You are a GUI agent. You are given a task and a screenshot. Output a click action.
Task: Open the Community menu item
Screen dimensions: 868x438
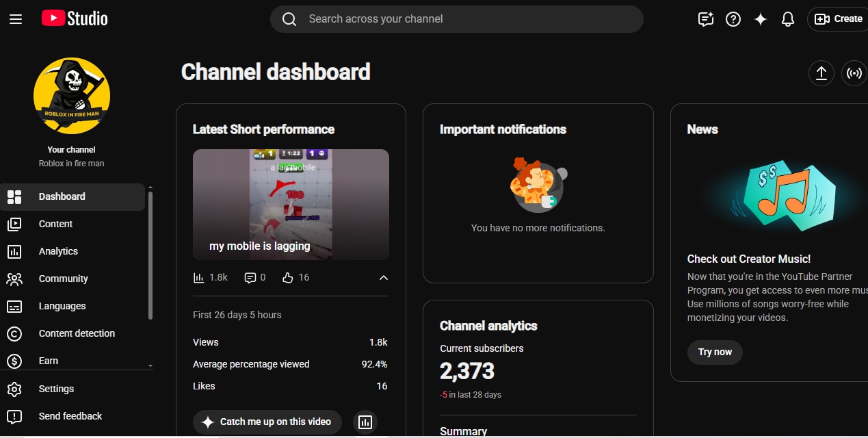(73, 279)
